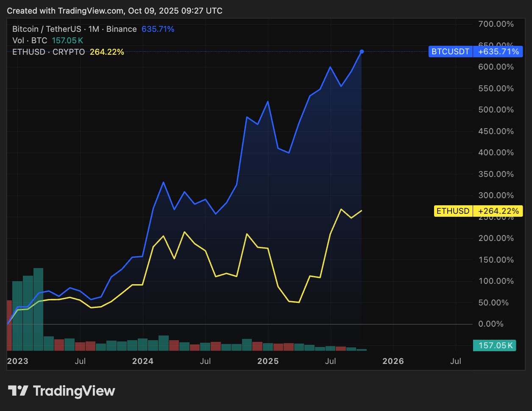
Task: Click the blue 635.71% value in the legend
Action: click(x=158, y=29)
